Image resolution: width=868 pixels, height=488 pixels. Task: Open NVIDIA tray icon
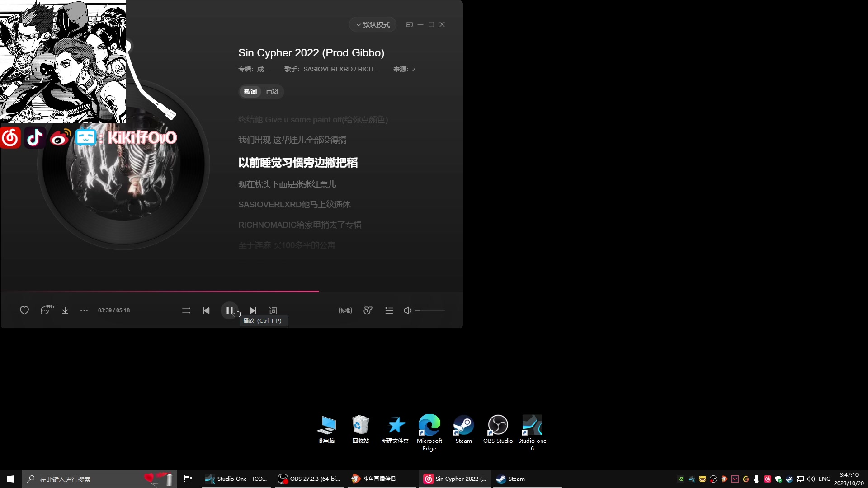click(680, 479)
